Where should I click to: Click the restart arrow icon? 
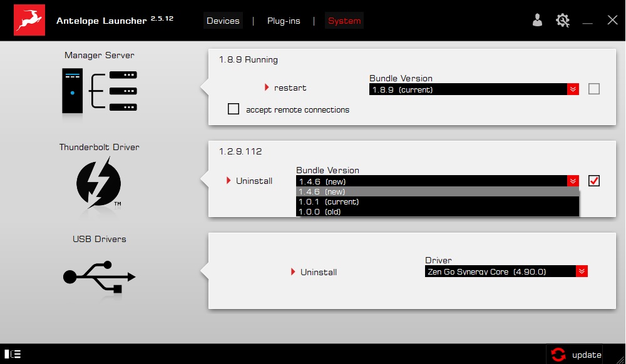[x=267, y=88]
